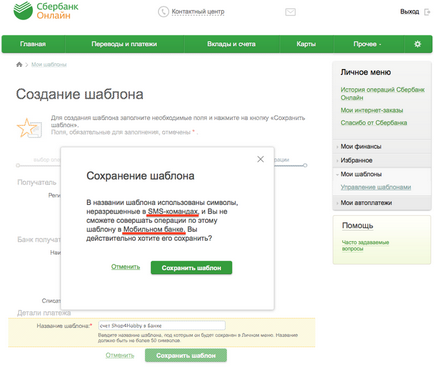Click the template star icon
This screenshot has height=371, width=434.
coord(29,128)
